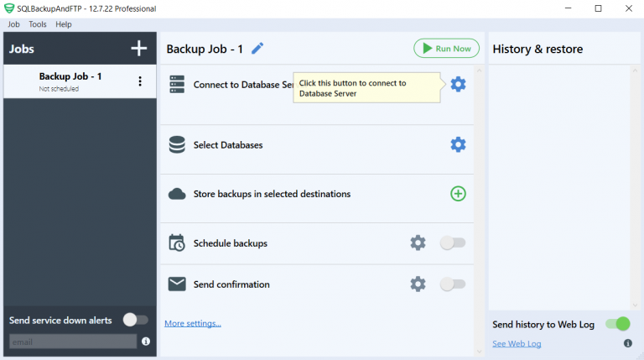Open More settings link

coord(193,323)
